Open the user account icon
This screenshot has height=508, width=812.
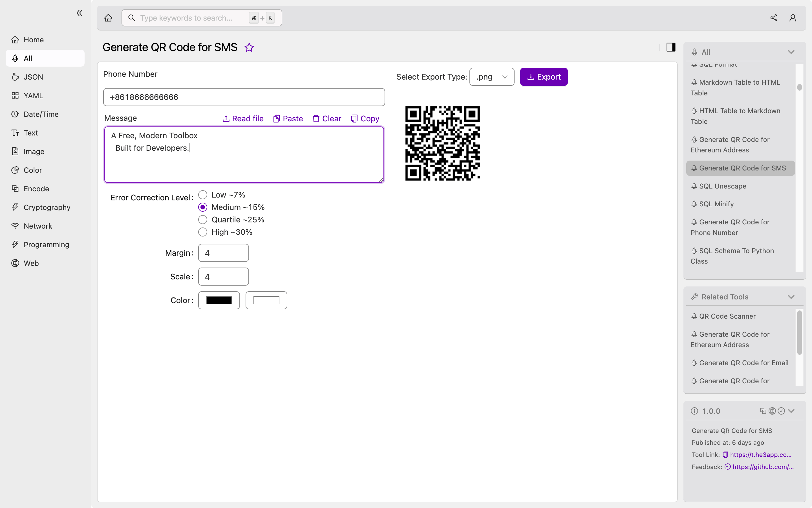793,18
